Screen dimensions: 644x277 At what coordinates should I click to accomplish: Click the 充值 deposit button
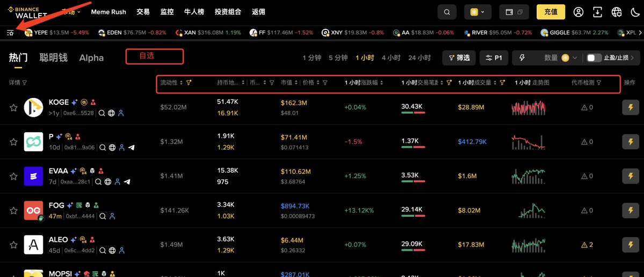pyautogui.click(x=551, y=12)
